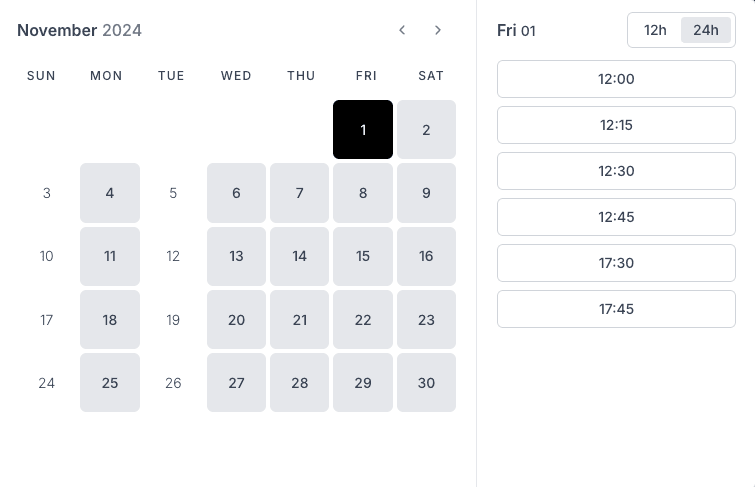Select the 12:15 time slot
Screen dimensions: 755x487
(x=616, y=125)
